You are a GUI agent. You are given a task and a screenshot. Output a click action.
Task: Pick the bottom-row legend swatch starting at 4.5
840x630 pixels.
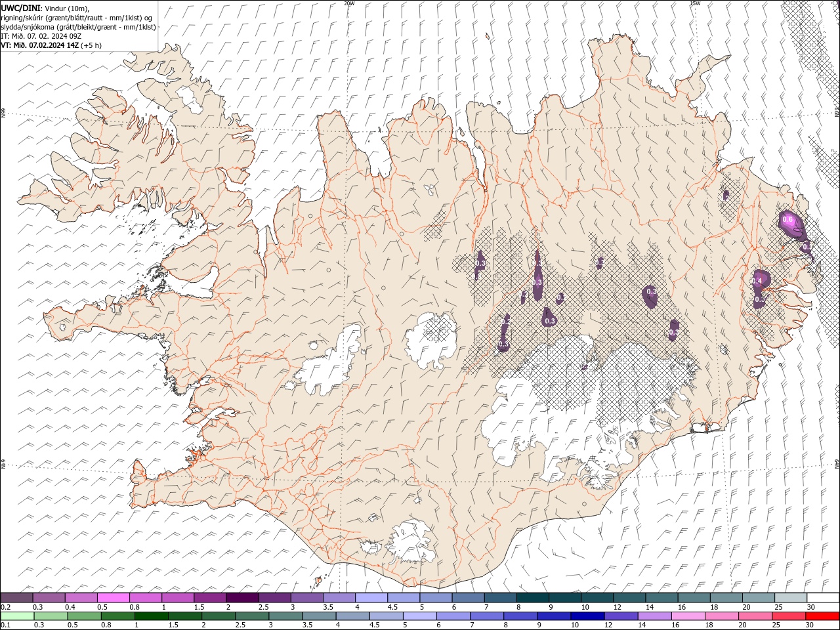click(387, 616)
